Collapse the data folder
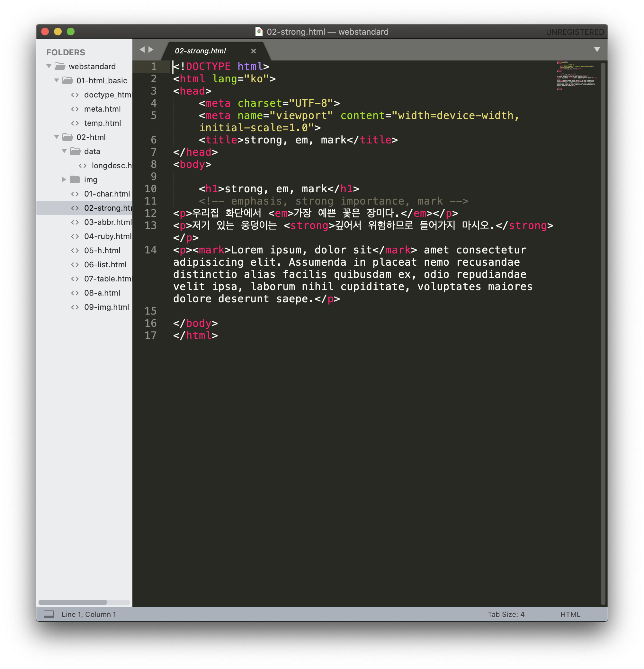Viewport: 644px width, 669px height. (x=64, y=151)
